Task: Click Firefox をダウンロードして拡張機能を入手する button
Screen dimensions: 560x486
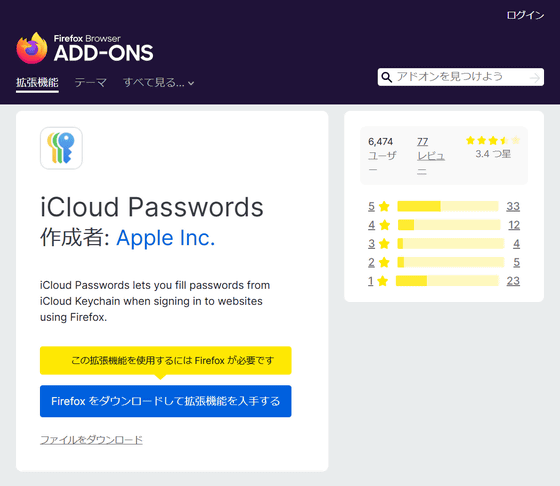Action: tap(166, 401)
